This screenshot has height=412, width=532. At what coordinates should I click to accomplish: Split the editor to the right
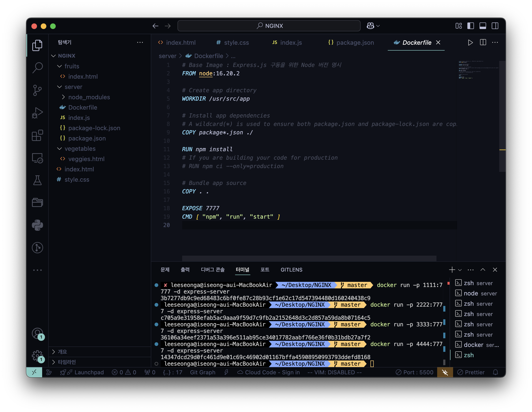pyautogui.click(x=483, y=43)
